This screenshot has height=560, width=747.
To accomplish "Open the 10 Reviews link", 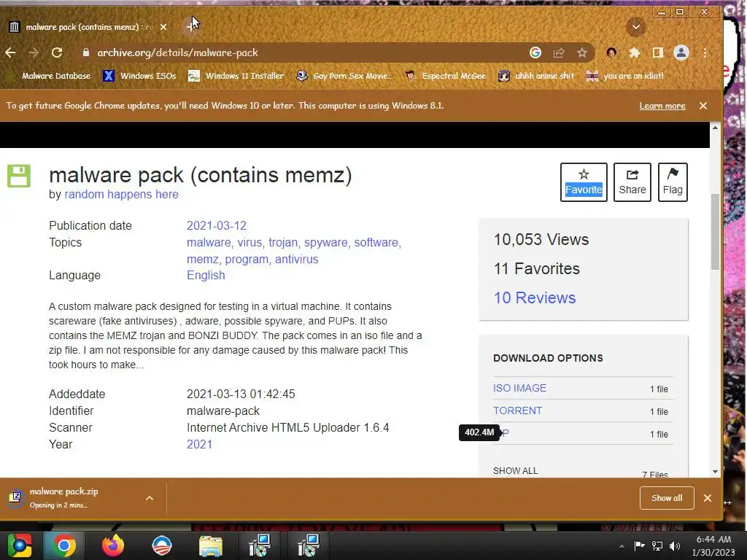I will pos(535,297).
